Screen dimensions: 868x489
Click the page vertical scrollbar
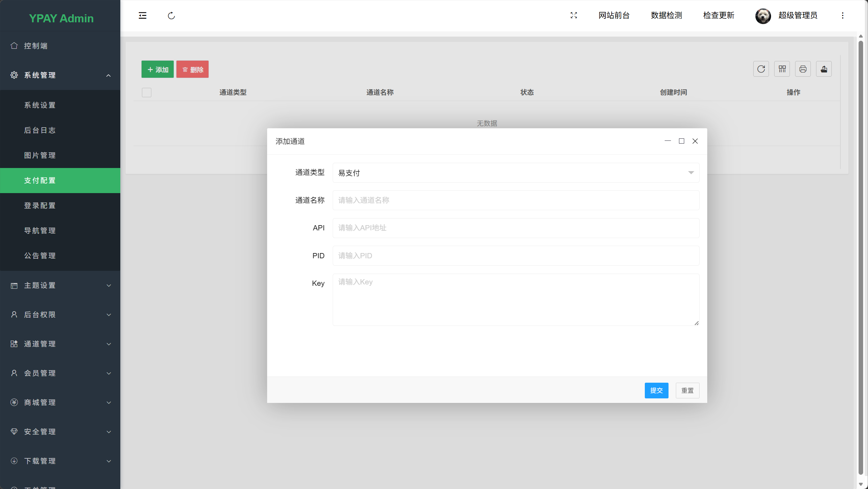(x=860, y=258)
